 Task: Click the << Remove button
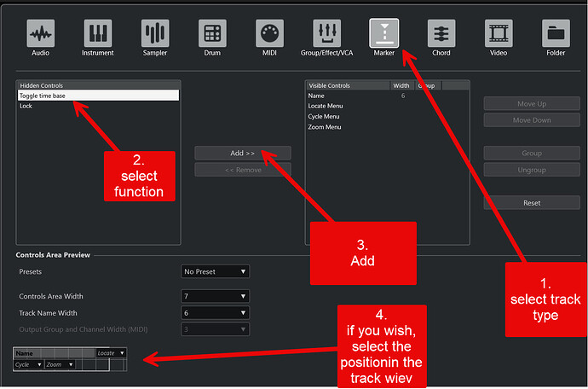click(x=243, y=170)
